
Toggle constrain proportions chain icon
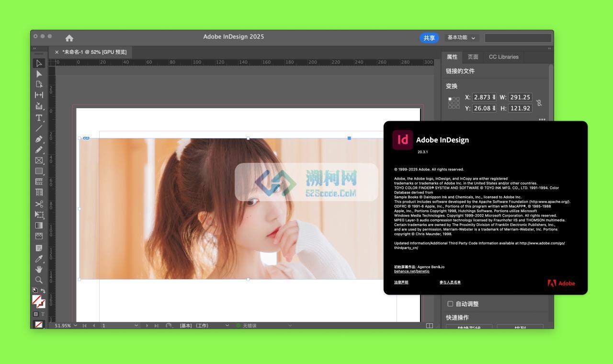pos(539,102)
